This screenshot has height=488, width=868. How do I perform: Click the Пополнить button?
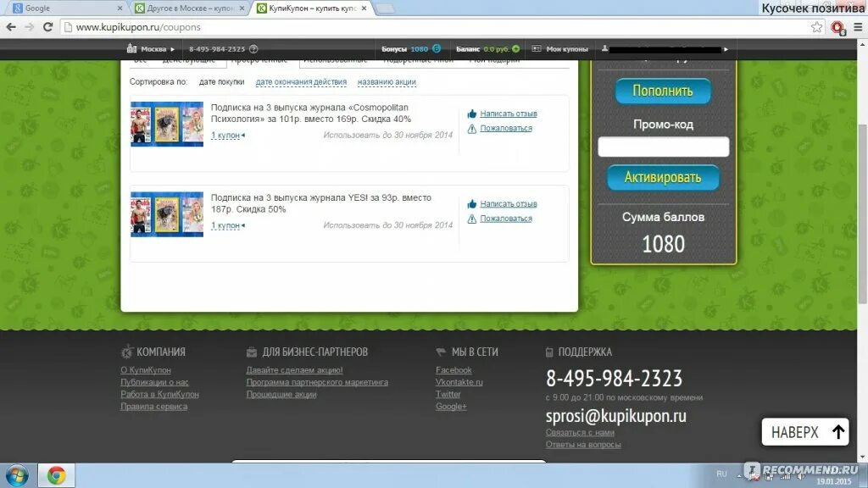click(x=663, y=91)
